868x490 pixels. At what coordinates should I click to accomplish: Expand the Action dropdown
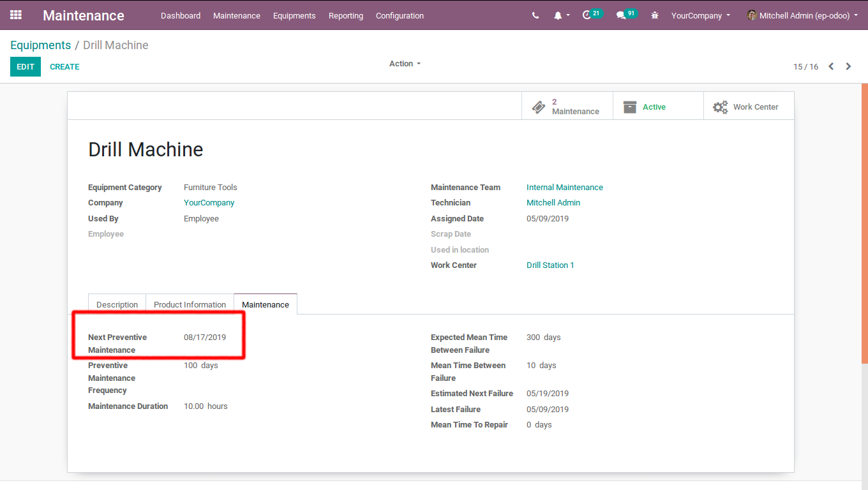pyautogui.click(x=405, y=64)
